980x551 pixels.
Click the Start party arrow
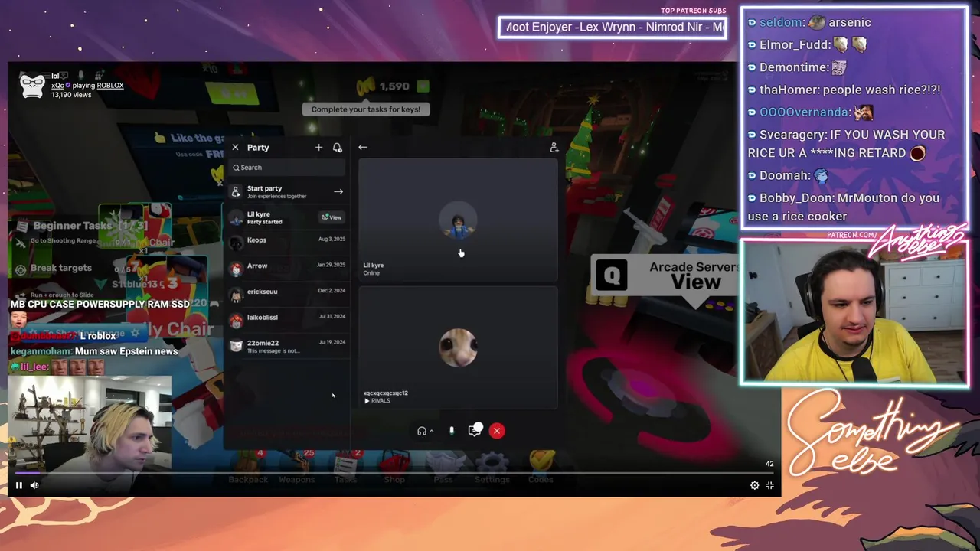(x=338, y=192)
